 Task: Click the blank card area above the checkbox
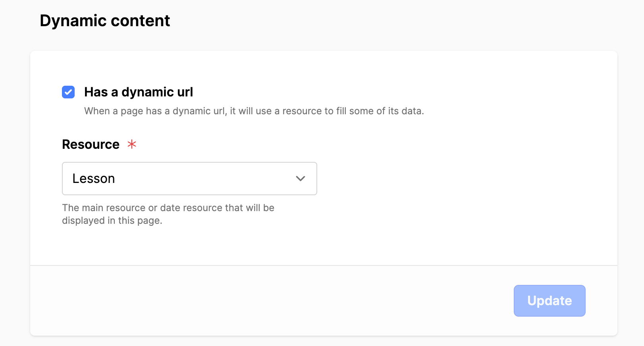coord(324,67)
